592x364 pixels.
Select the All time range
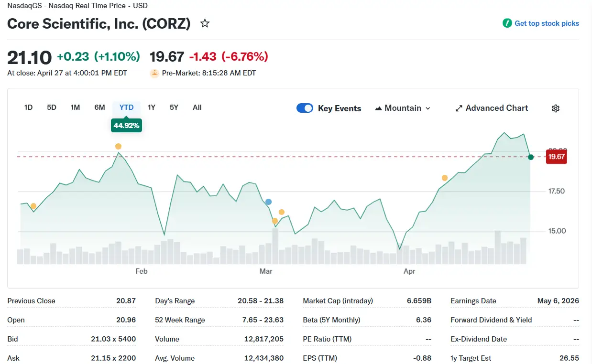pyautogui.click(x=197, y=107)
